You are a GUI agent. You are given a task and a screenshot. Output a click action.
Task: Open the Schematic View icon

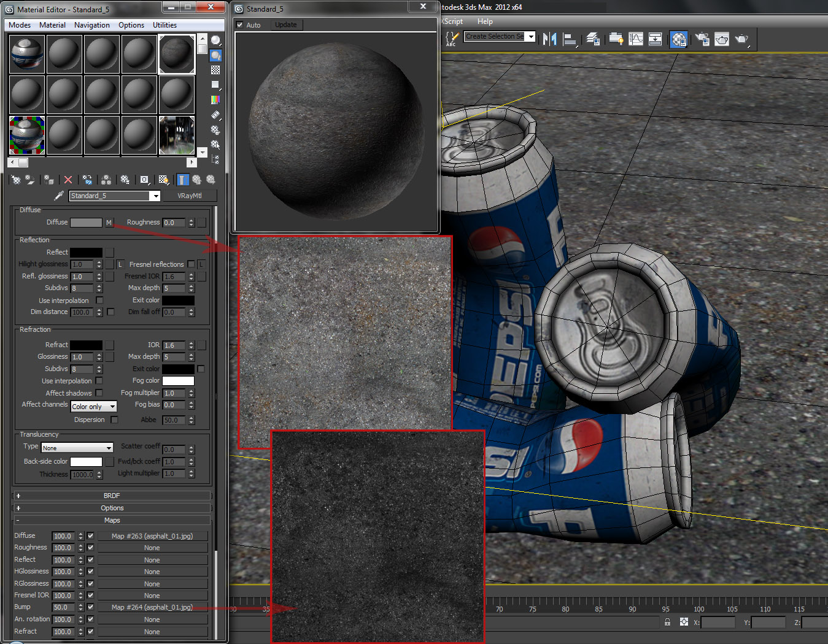pyautogui.click(x=655, y=39)
